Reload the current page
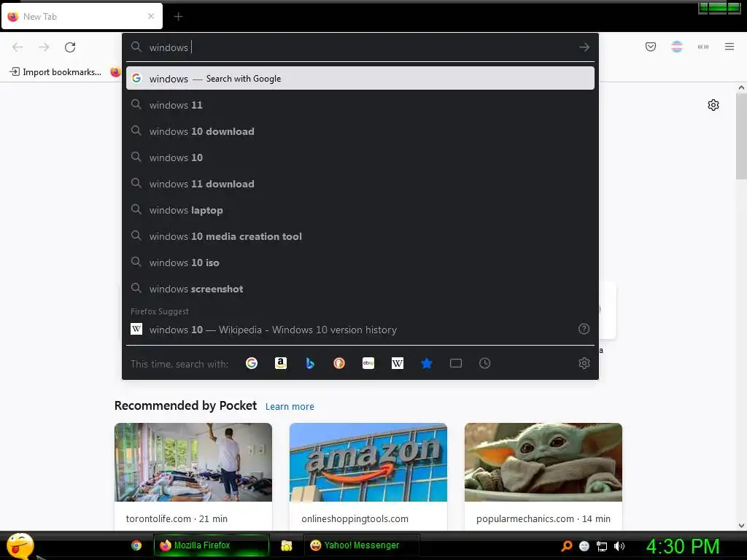747x560 pixels. click(x=70, y=47)
